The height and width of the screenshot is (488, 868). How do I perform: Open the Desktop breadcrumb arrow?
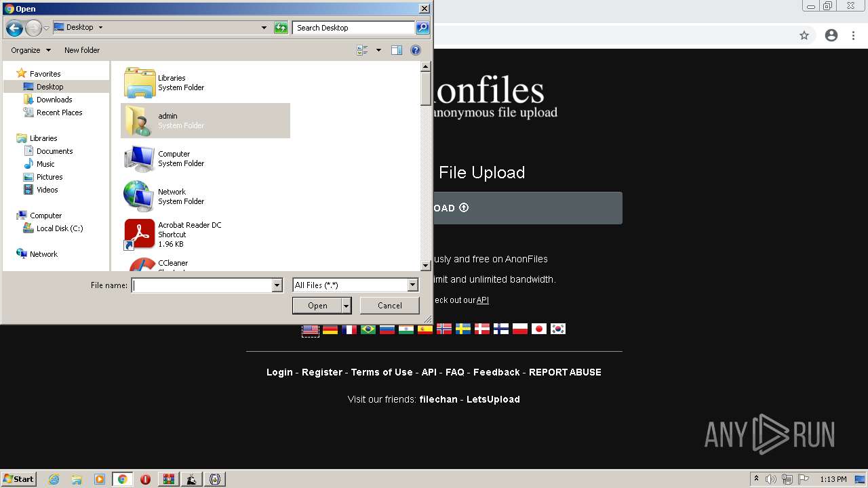pos(100,28)
